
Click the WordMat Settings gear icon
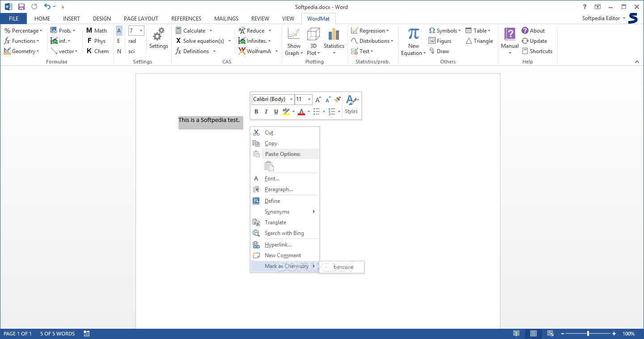click(x=158, y=36)
